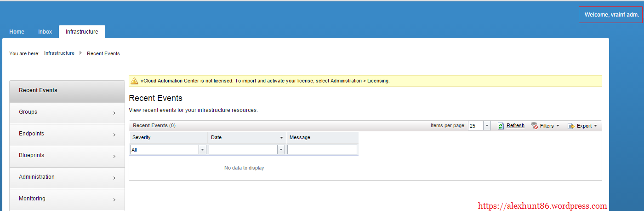Switch to the Inbox tab

[45, 32]
